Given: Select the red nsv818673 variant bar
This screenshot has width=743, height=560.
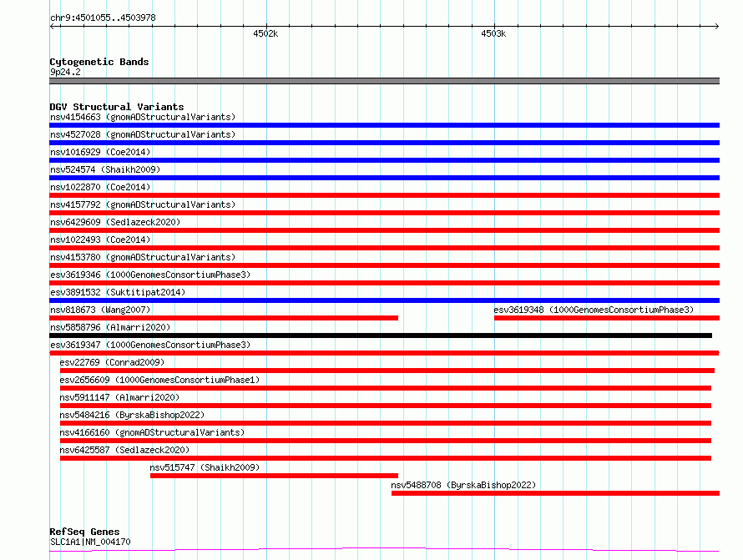Looking at the screenshot, I should 224,318.
